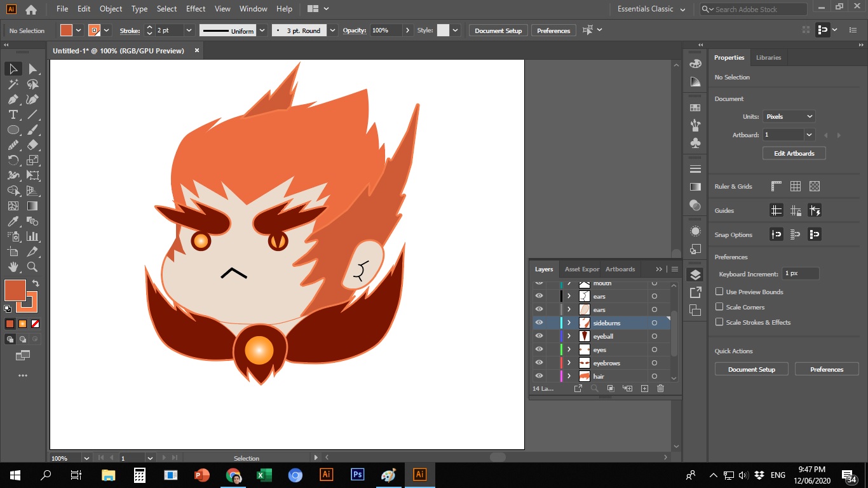Image resolution: width=868 pixels, height=488 pixels.
Task: Click the Edit Artboards button
Action: point(794,153)
